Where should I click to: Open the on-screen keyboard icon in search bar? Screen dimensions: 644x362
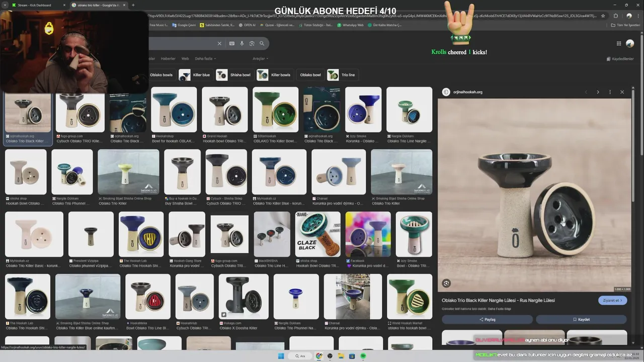[232, 44]
